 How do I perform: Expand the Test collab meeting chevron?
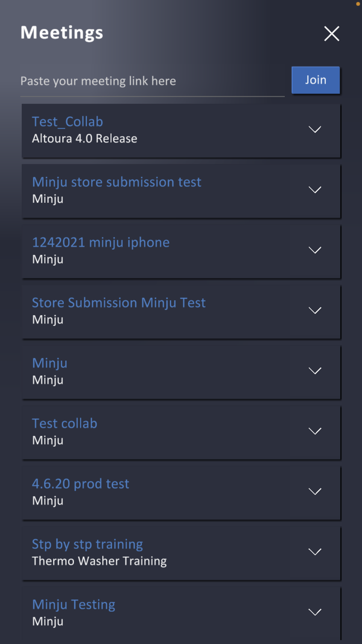pyautogui.click(x=315, y=431)
